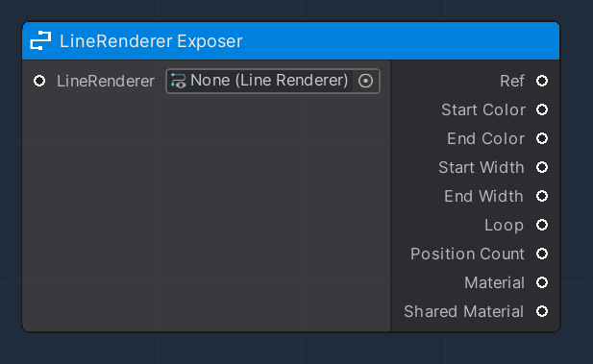Open the object picker circle for Line Renderer
This screenshot has width=593, height=364.
(366, 81)
